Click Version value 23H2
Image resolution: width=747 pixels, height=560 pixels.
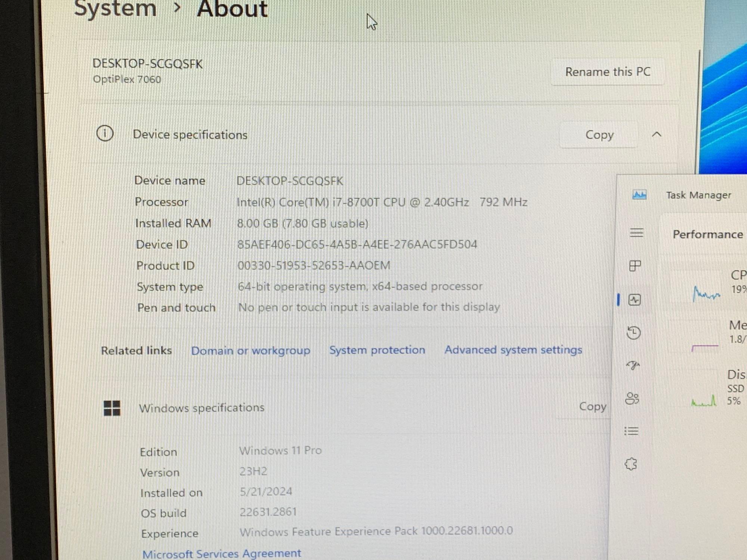click(x=253, y=471)
